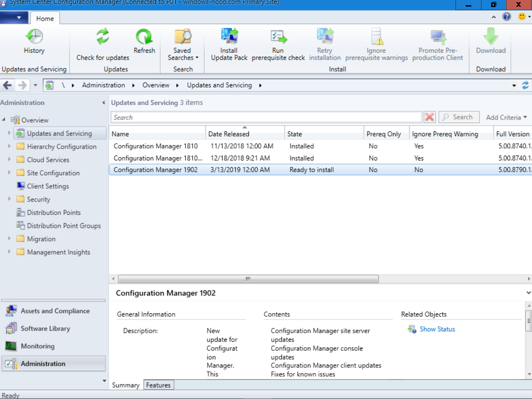Select Distribution Points node
The image size is (532, 399).
click(x=54, y=212)
